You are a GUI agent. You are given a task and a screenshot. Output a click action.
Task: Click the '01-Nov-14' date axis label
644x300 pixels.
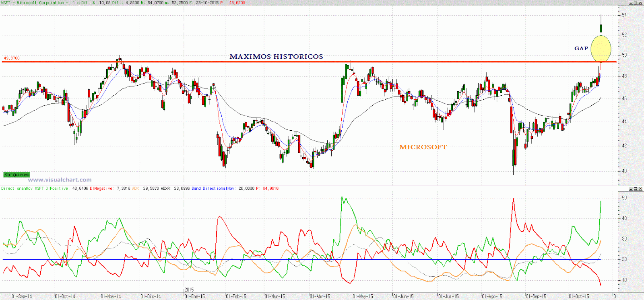111,297
